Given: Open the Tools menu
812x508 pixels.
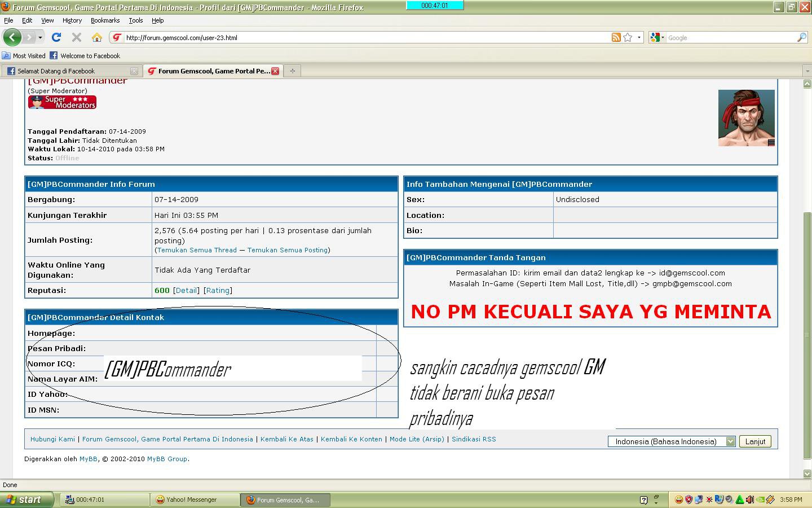Looking at the screenshot, I should click(135, 20).
